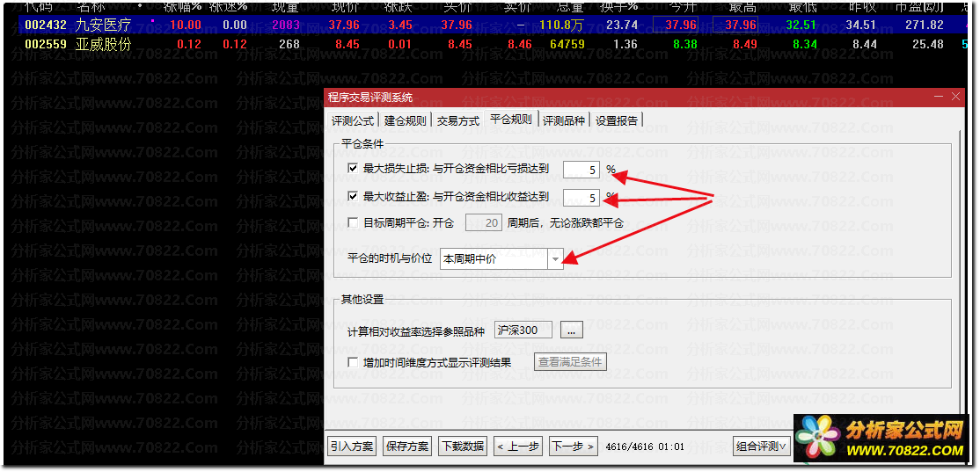Select the 交易方式 tab
The width and height of the screenshot is (980, 472).
coord(458,121)
